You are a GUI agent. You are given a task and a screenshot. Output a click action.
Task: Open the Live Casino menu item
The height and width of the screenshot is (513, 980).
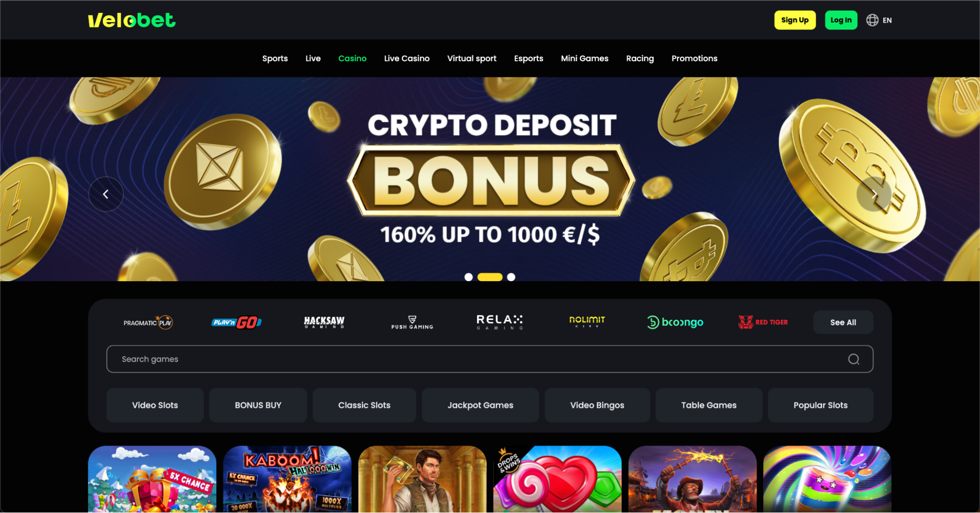407,58
